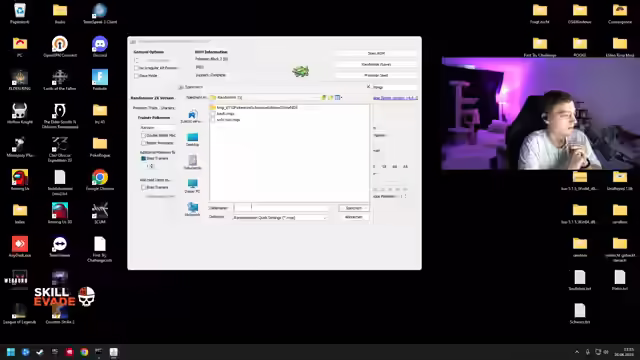
Task: Launch the OpenVPN Connect desktop shortcut
Action: 60,46
